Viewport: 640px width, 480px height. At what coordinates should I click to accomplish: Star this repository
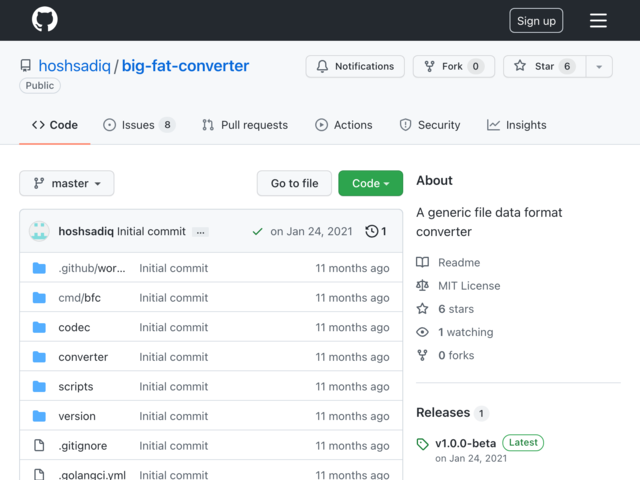(544, 66)
